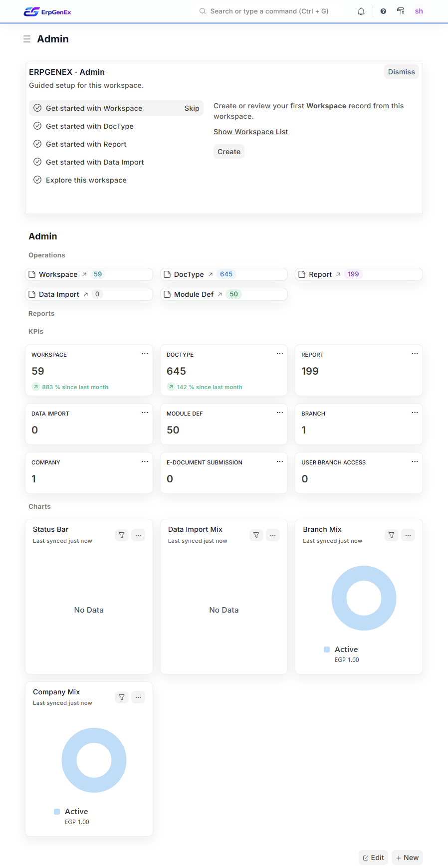Toggle the sidebar hamburger menu icon
The height and width of the screenshot is (868, 448).
coord(27,39)
